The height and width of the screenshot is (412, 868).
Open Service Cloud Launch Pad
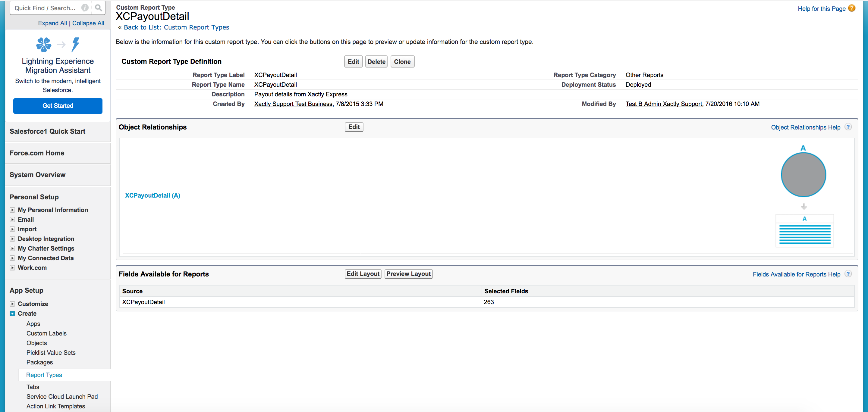62,397
